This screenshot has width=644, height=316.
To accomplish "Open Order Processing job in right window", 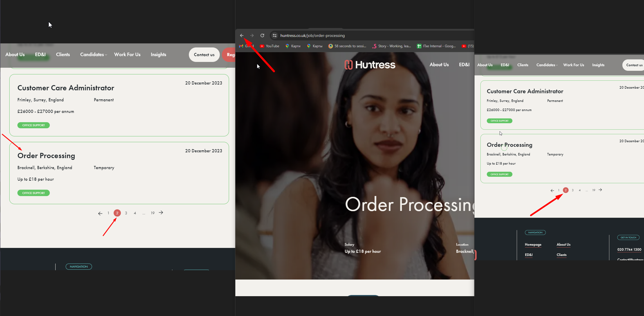I will 509,145.
